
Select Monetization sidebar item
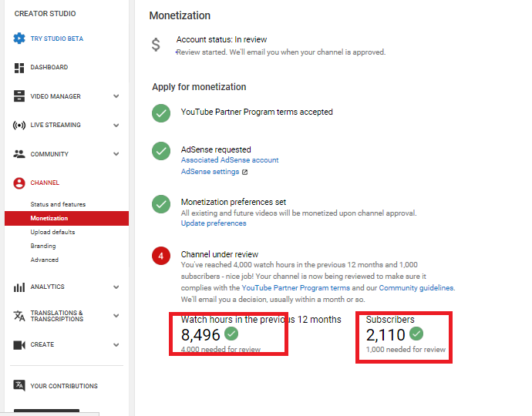(66, 218)
